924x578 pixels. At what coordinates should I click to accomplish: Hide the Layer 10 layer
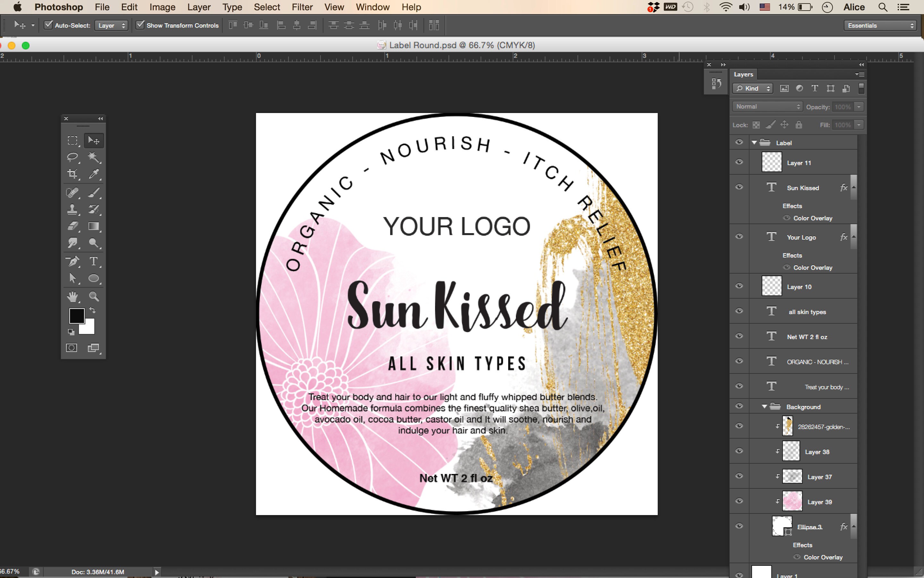tap(739, 286)
